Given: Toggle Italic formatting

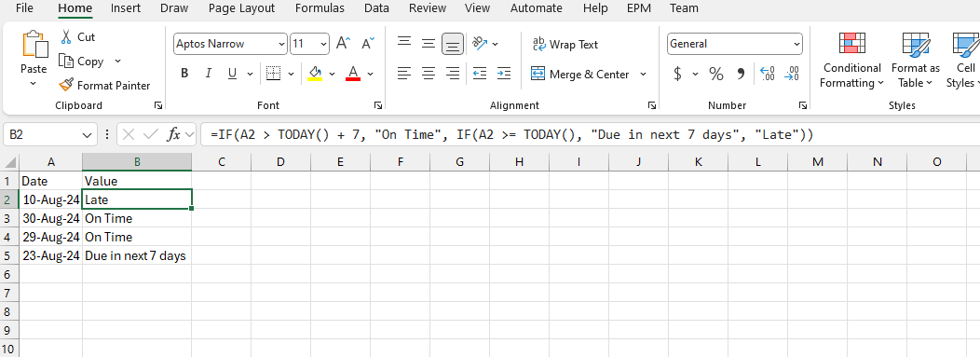Looking at the screenshot, I should point(209,73).
